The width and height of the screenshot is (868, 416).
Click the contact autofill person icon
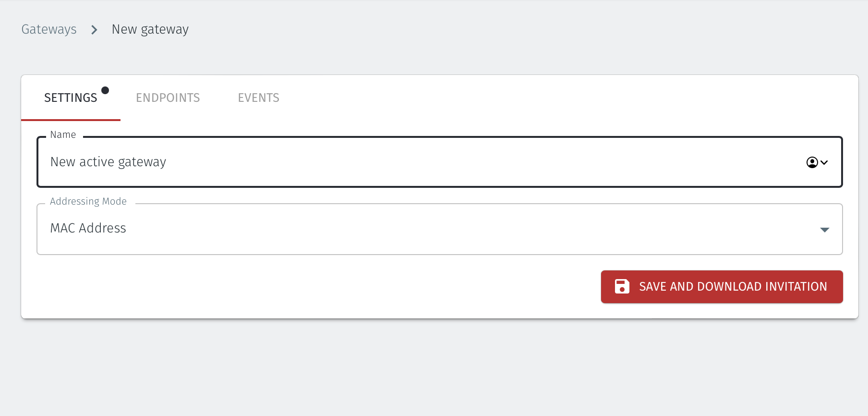[x=812, y=162]
